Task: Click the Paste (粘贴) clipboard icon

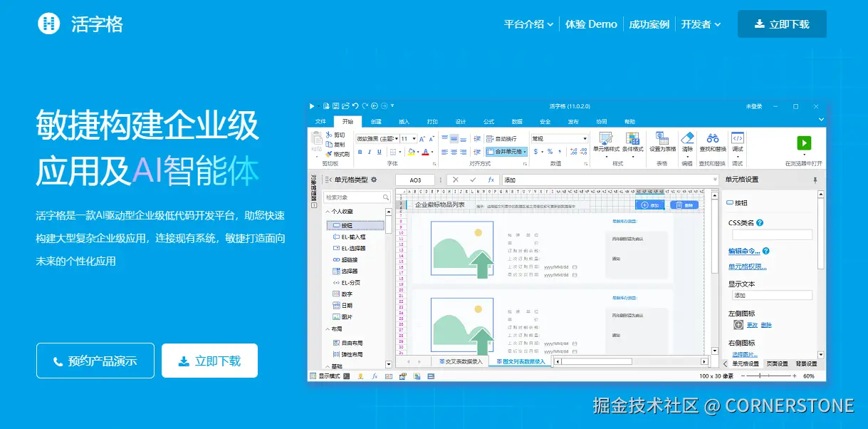Action: [x=317, y=138]
